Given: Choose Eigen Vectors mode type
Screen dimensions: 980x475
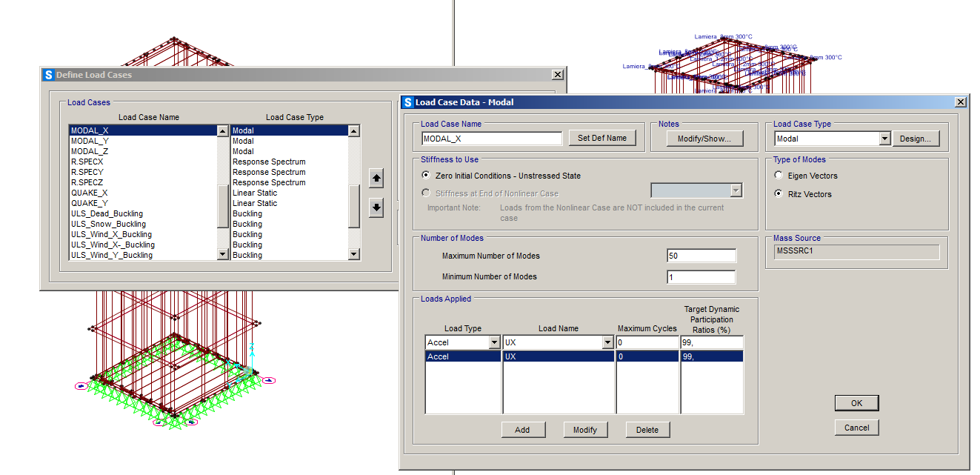Looking at the screenshot, I should click(x=779, y=176).
